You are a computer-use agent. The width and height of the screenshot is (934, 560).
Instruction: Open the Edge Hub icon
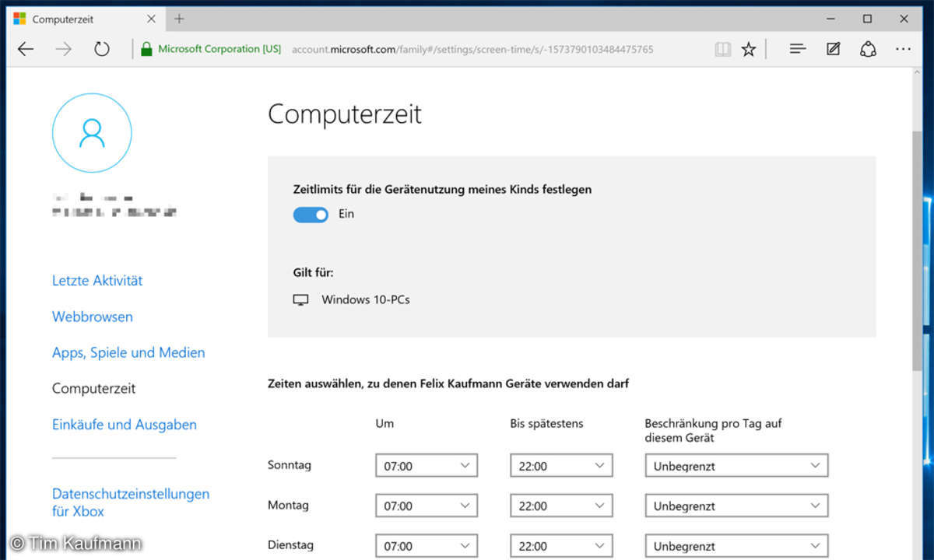tap(797, 49)
